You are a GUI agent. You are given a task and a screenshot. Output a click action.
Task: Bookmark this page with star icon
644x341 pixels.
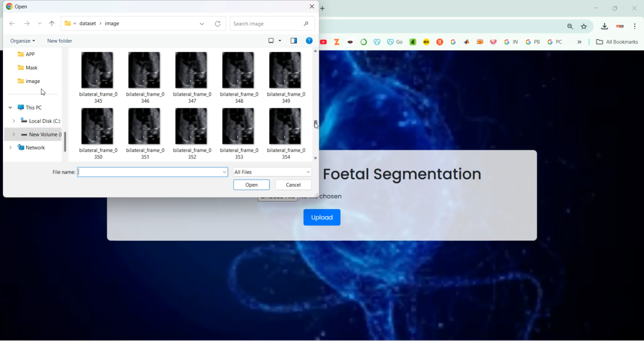(584, 27)
